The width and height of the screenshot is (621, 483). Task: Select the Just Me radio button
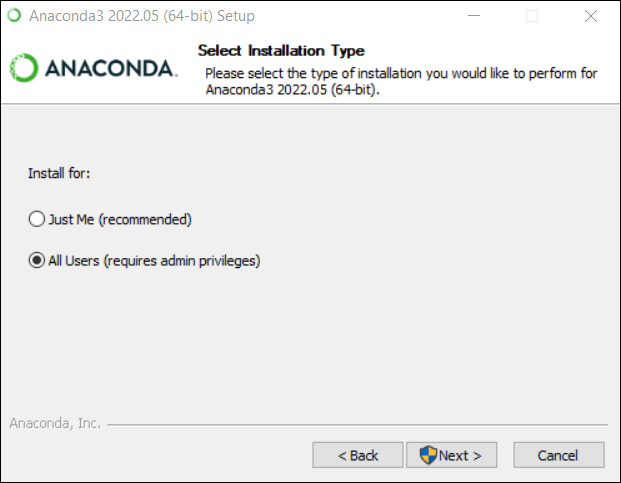[x=37, y=219]
